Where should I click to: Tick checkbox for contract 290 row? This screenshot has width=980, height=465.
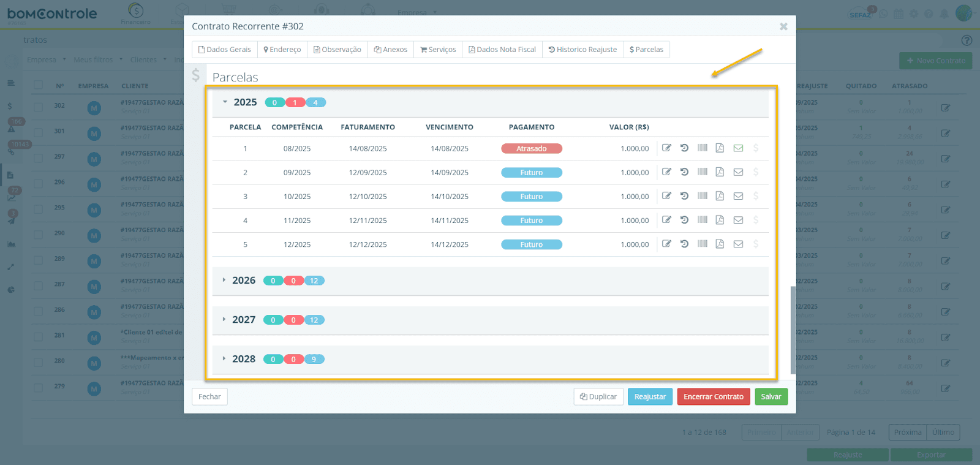38,235
